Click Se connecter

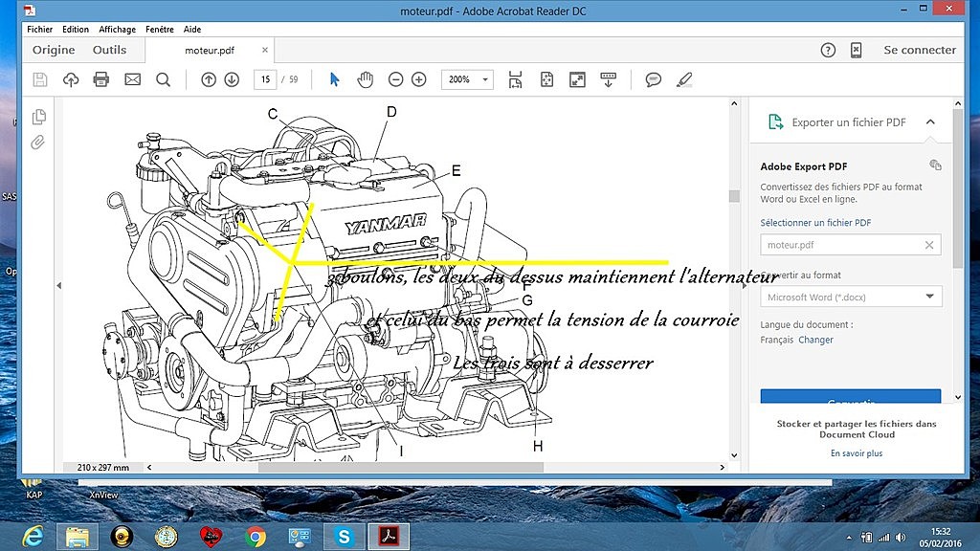click(x=920, y=50)
